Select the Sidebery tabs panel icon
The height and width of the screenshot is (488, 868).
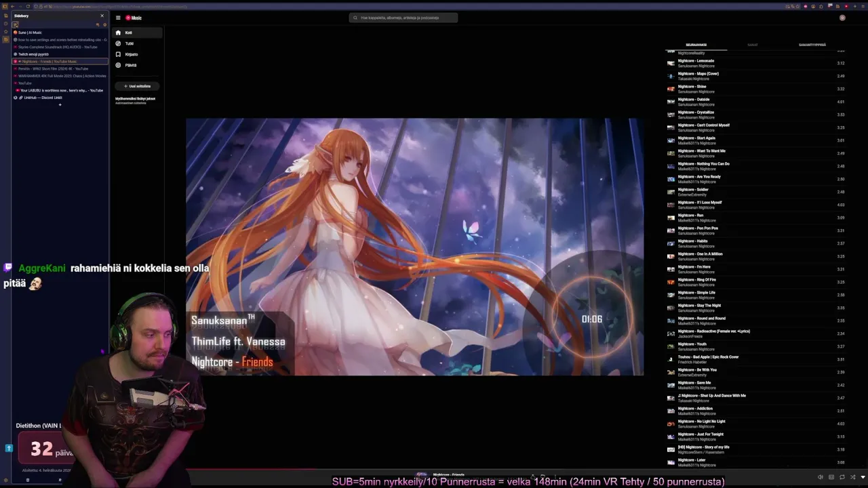click(x=15, y=24)
